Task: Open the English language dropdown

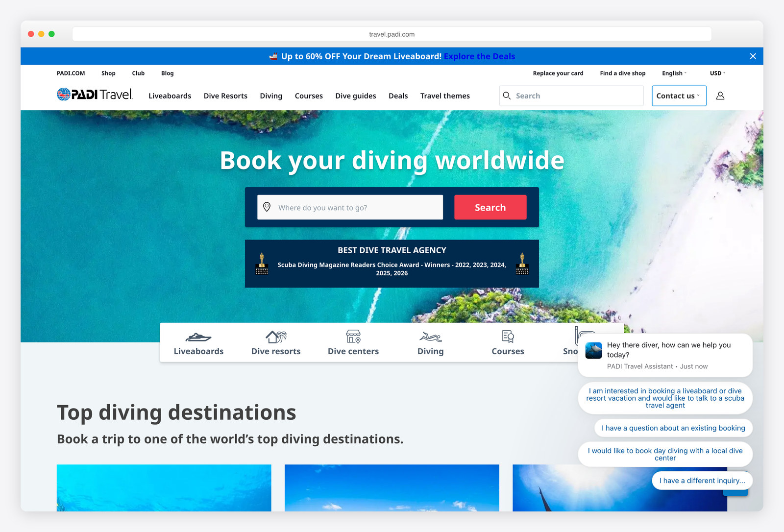Action: [674, 73]
